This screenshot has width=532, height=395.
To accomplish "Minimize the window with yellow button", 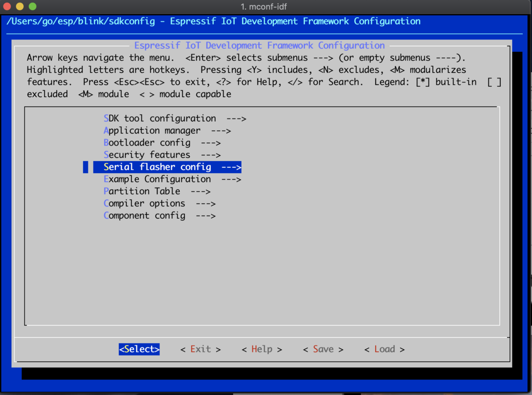I will tap(20, 6).
